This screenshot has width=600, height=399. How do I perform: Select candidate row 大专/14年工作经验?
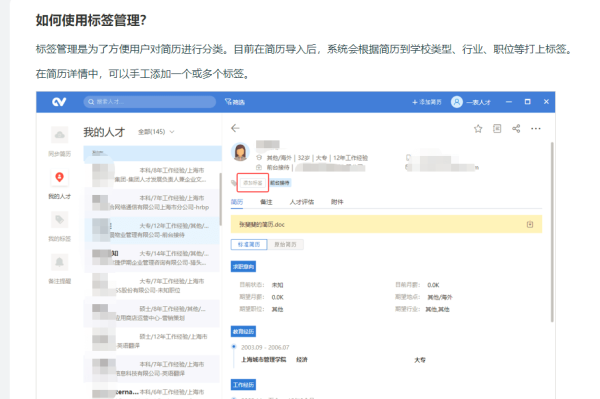coord(152,258)
